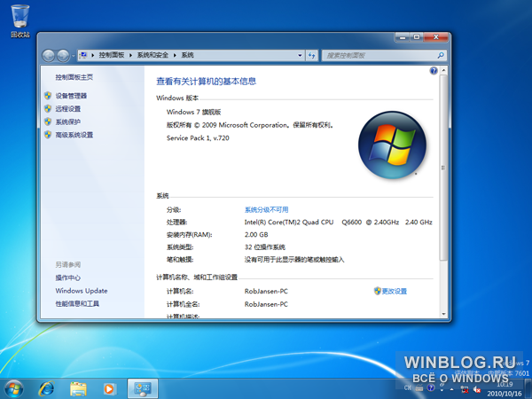The width and height of the screenshot is (532, 399).
Task: Select the 32 位操作系统 value
Action: point(265,247)
